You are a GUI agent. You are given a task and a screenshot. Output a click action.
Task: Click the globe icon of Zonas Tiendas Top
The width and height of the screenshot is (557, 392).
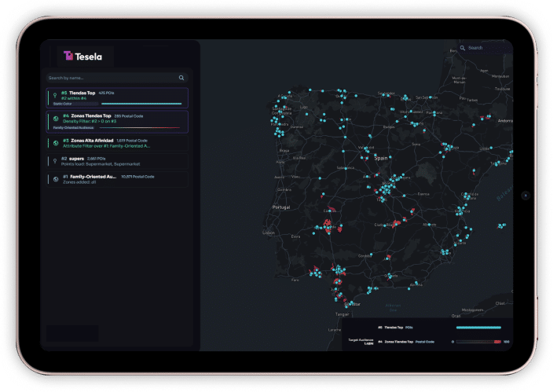pyautogui.click(x=55, y=119)
